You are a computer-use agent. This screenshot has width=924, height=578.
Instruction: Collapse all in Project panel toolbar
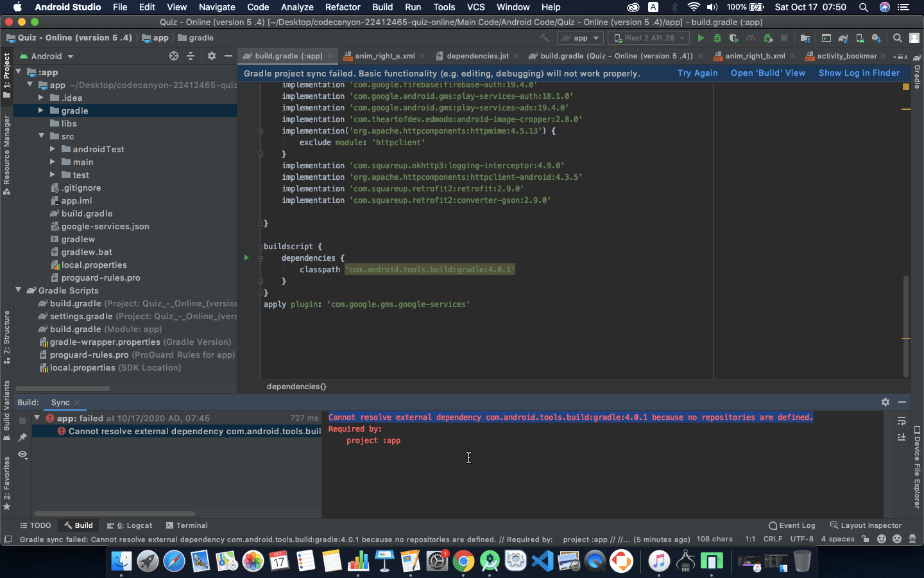pos(191,56)
